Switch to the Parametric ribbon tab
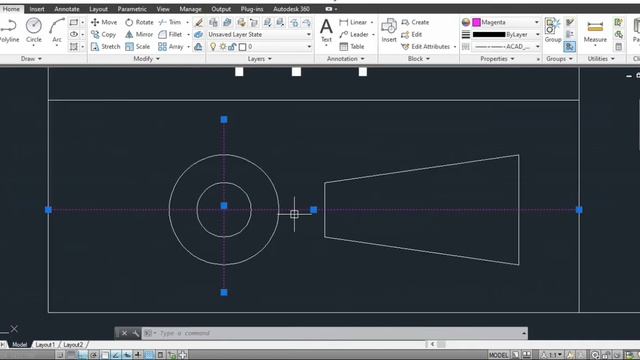This screenshot has width=640, height=360. tap(132, 9)
